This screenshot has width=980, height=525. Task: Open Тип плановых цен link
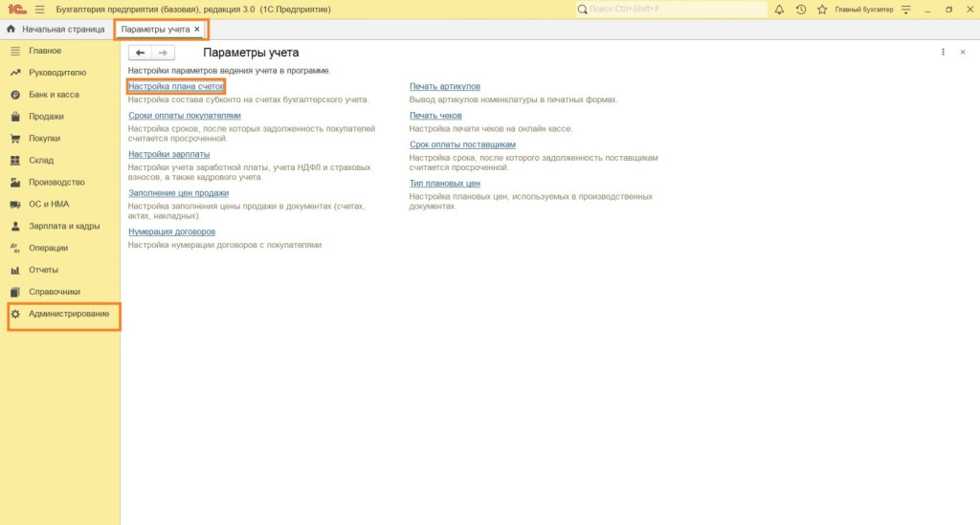coord(445,183)
